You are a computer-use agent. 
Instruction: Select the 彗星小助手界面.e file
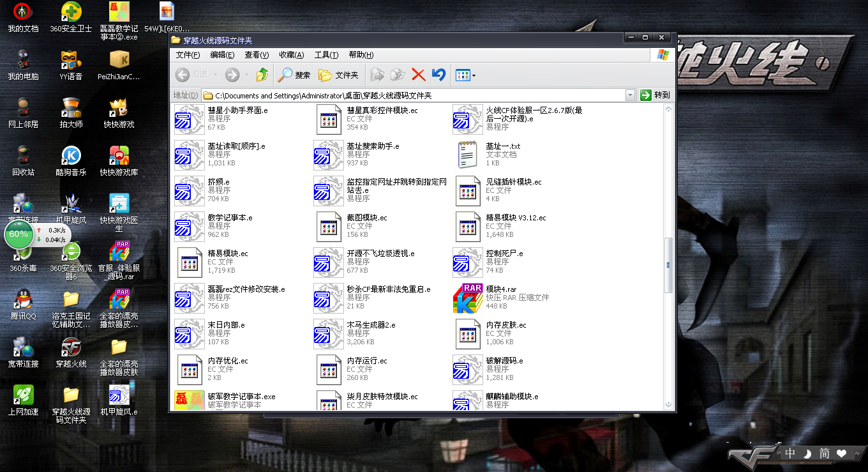[221, 119]
